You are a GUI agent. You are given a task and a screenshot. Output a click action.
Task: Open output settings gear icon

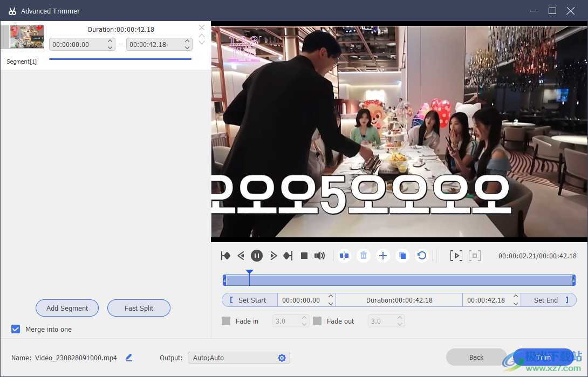(282, 358)
